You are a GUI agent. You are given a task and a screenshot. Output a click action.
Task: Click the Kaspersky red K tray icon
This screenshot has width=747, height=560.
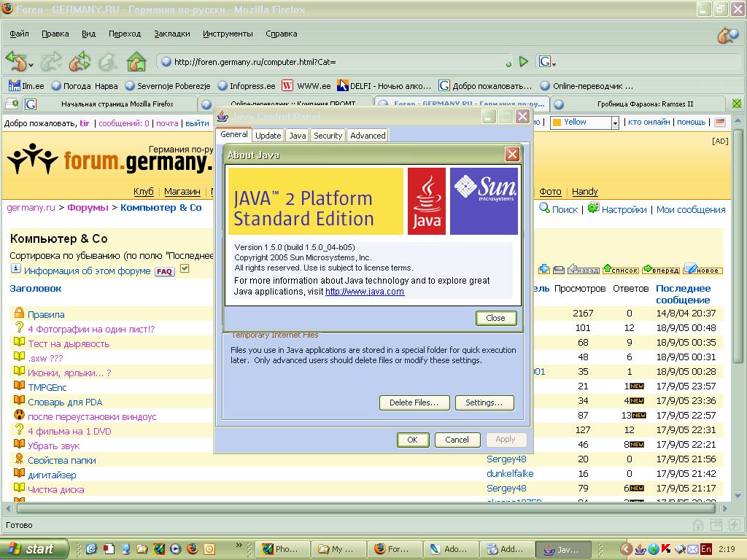click(x=667, y=549)
